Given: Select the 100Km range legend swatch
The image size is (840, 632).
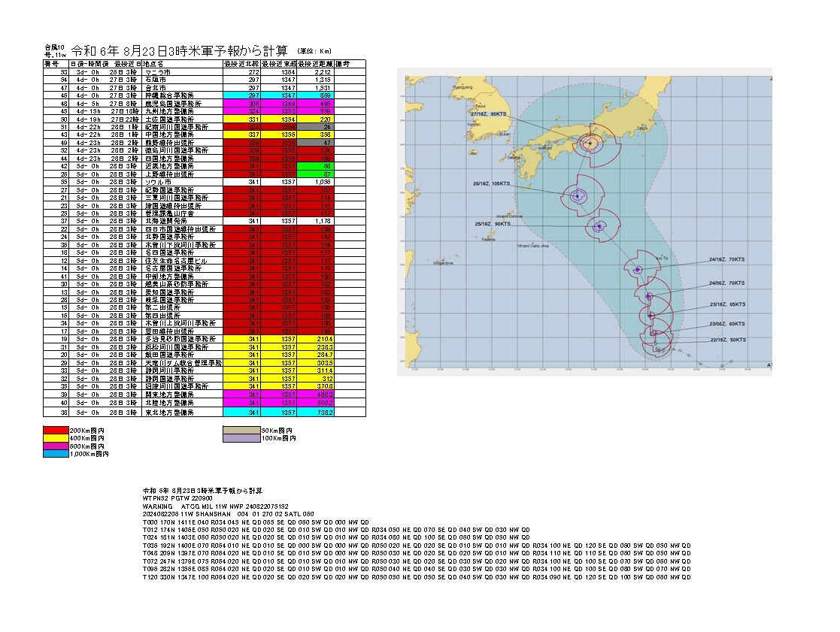Looking at the screenshot, I should point(241,437).
